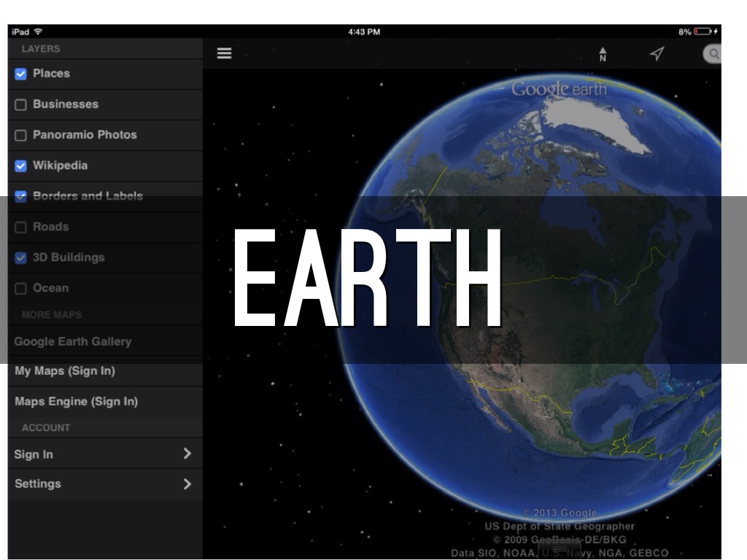747x560 pixels.
Task: Select My Maps (Sign In)
Action: tap(65, 371)
